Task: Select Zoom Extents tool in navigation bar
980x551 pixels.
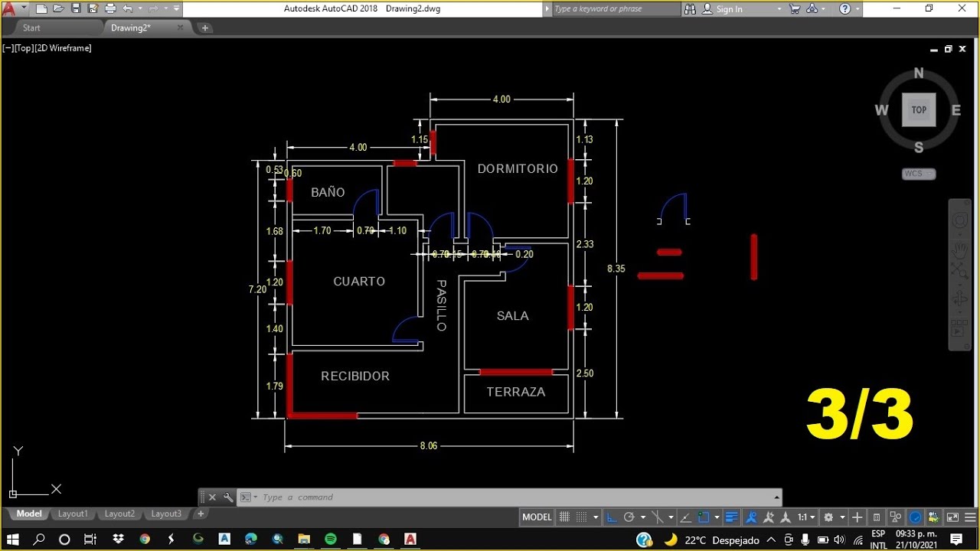Action: pos(959,269)
